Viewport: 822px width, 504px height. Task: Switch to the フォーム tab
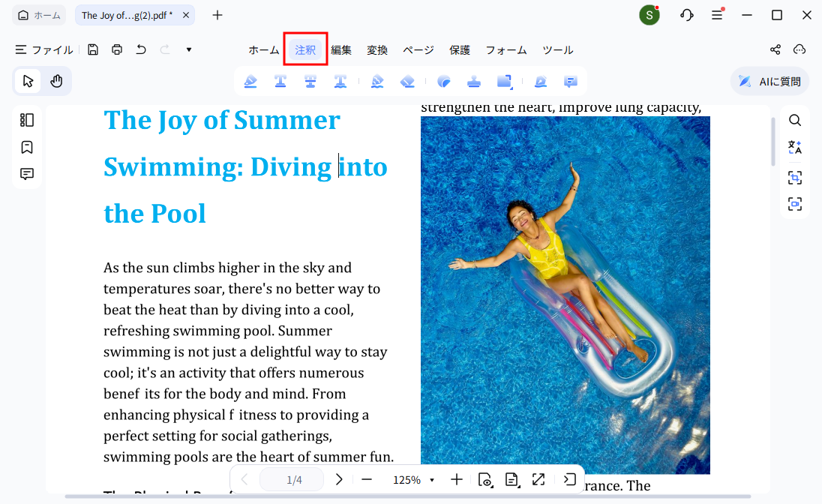(506, 49)
